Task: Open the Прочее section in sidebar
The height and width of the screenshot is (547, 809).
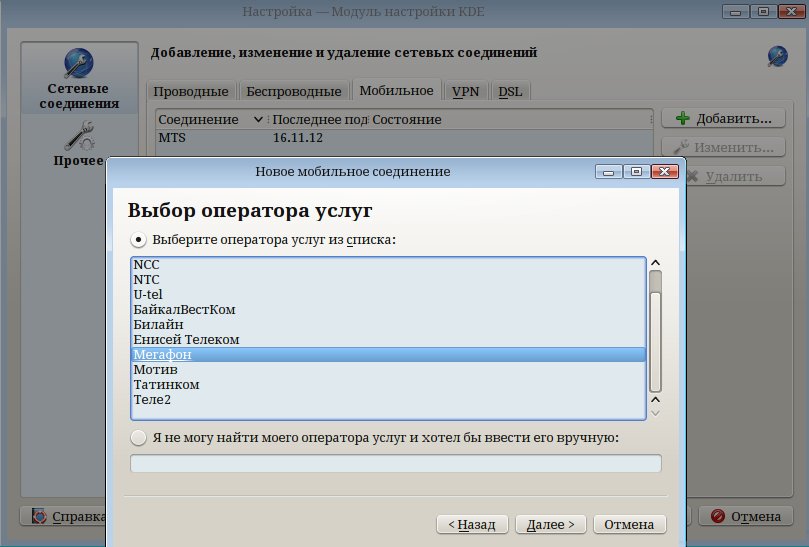Action: [x=79, y=144]
